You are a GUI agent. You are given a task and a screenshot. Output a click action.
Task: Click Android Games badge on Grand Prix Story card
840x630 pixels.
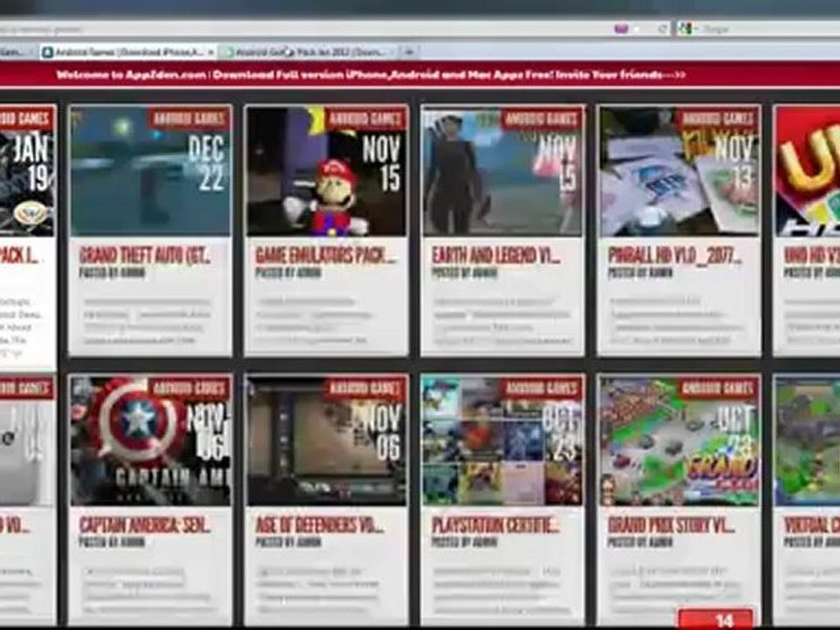(717, 388)
